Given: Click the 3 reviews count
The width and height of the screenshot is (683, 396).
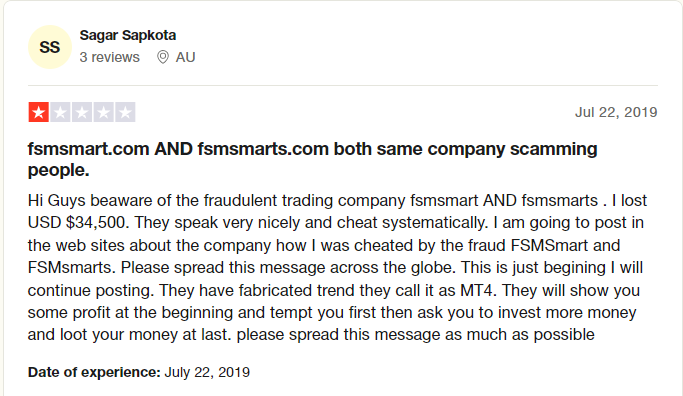Looking at the screenshot, I should [x=109, y=57].
